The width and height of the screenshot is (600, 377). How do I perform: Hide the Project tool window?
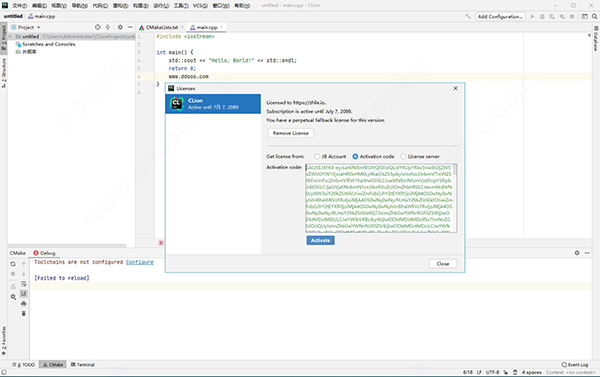[x=130, y=27]
